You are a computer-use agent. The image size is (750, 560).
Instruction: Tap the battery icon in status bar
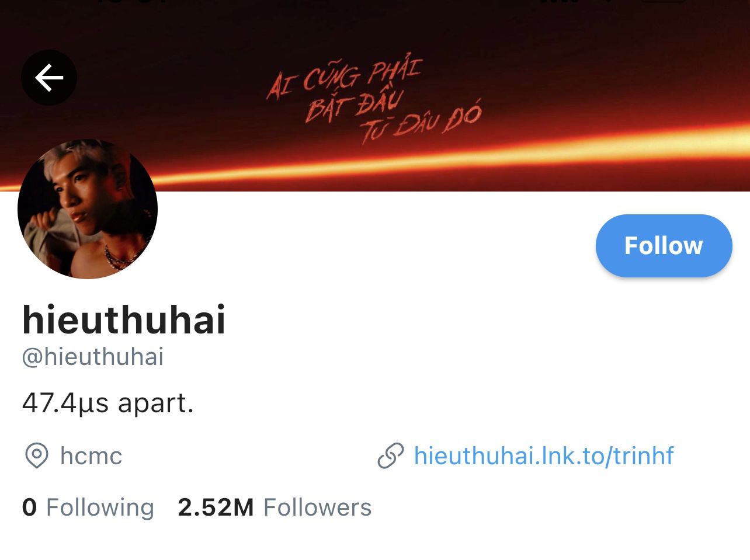click(x=663, y=1)
